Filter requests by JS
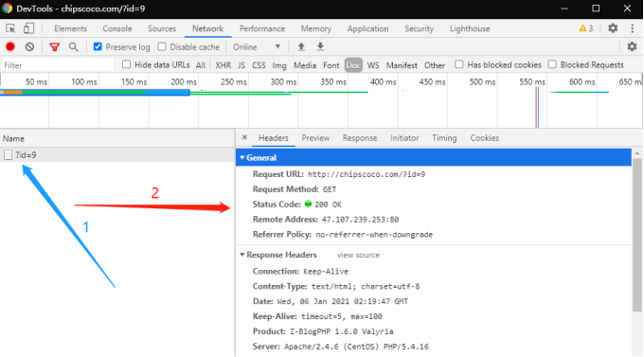The height and width of the screenshot is (357, 644). click(241, 65)
